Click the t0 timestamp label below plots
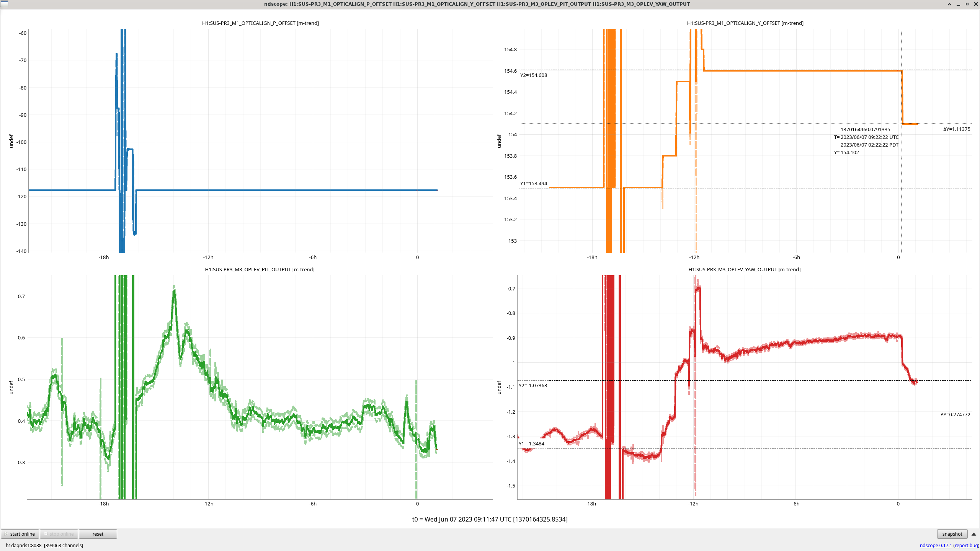Image resolution: width=980 pixels, height=551 pixels. pos(490,519)
